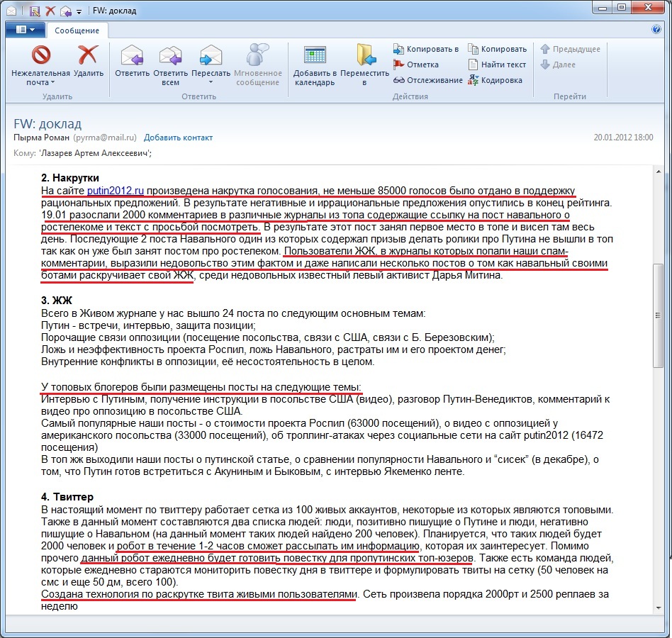Add message to calendar (Добавить в календарь)
Viewport: 672px width, 638px height.
314,55
